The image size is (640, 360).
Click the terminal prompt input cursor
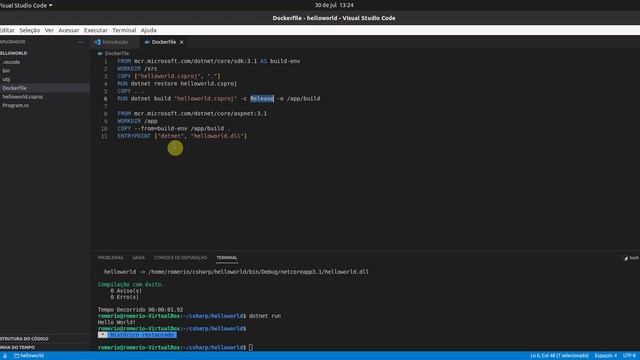pyautogui.click(x=251, y=347)
